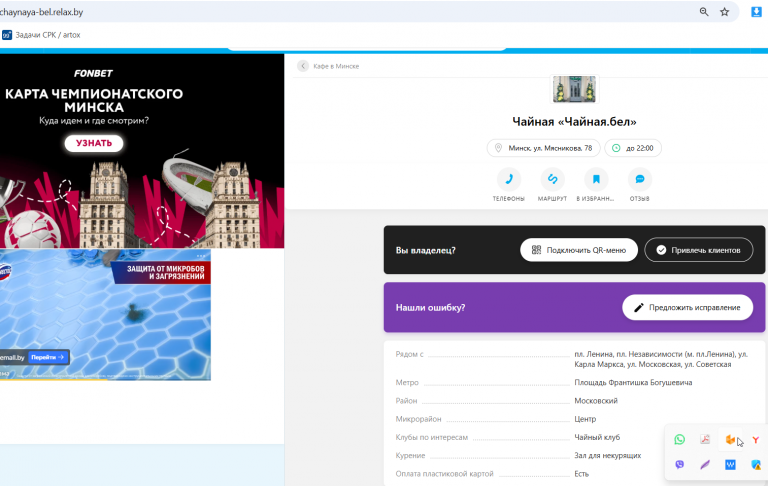Click 'УЗНАТЬ' on the Fonbet banner
Image resolution: width=768 pixels, height=486 pixels.
pyautogui.click(x=94, y=143)
